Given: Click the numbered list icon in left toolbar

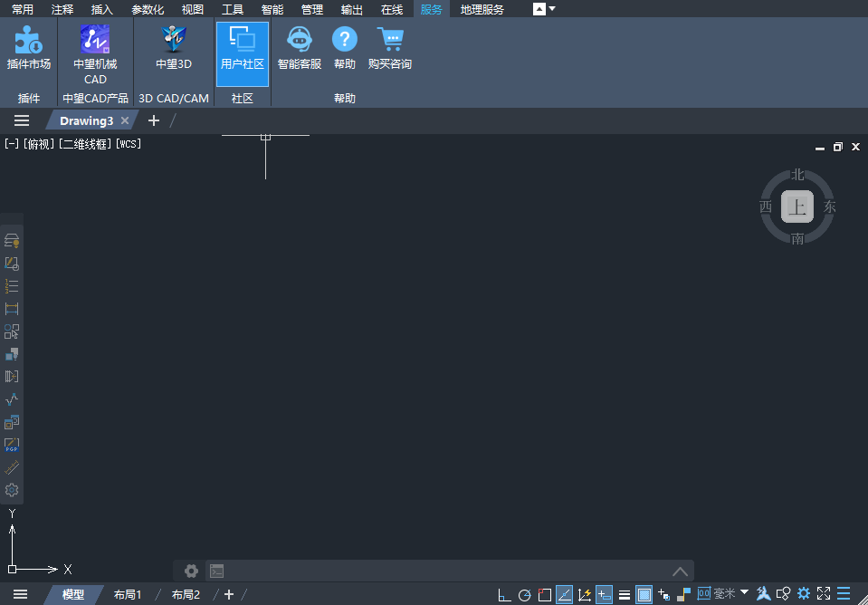Looking at the screenshot, I should (x=12, y=286).
